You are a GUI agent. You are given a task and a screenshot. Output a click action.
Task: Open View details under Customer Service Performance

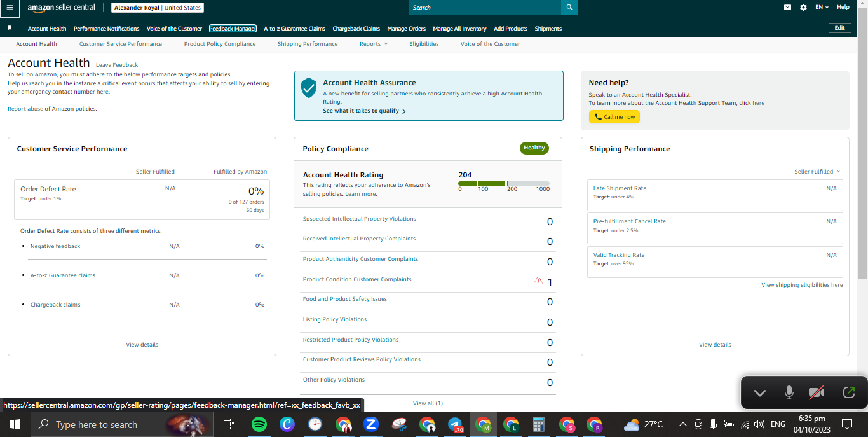pos(142,345)
